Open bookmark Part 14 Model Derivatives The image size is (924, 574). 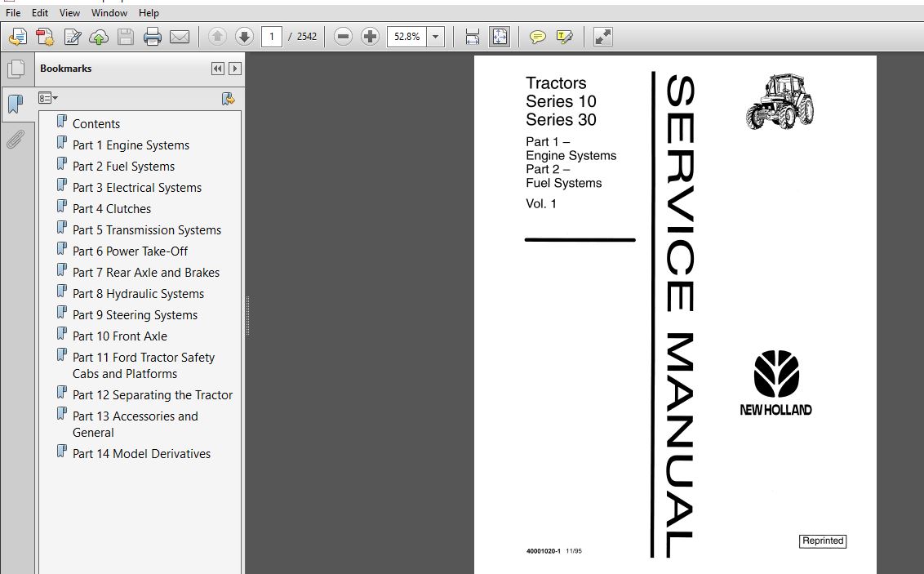click(x=141, y=454)
